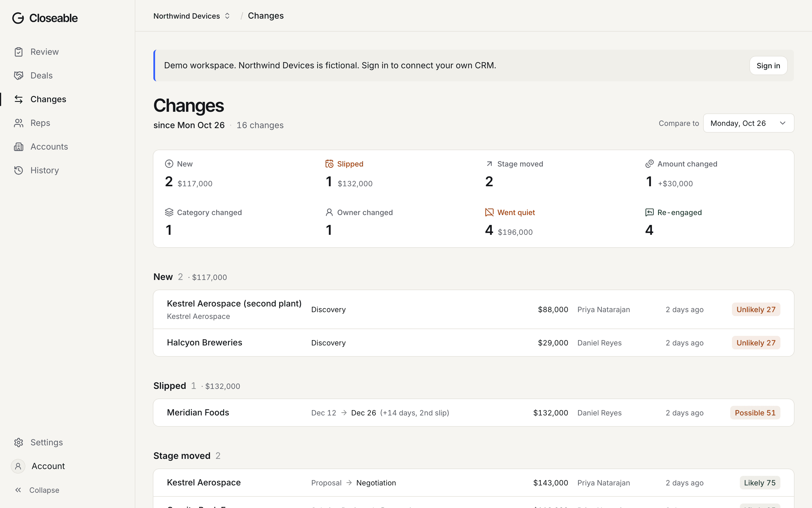Viewport: 812px width, 508px height.
Task: Click the Closeable logo icon
Action: click(18, 18)
